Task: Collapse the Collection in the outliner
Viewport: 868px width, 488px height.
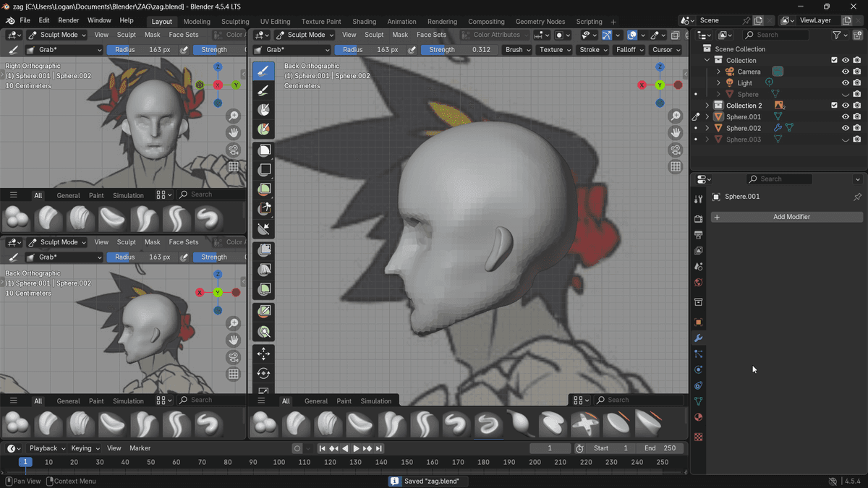Action: coord(707,60)
